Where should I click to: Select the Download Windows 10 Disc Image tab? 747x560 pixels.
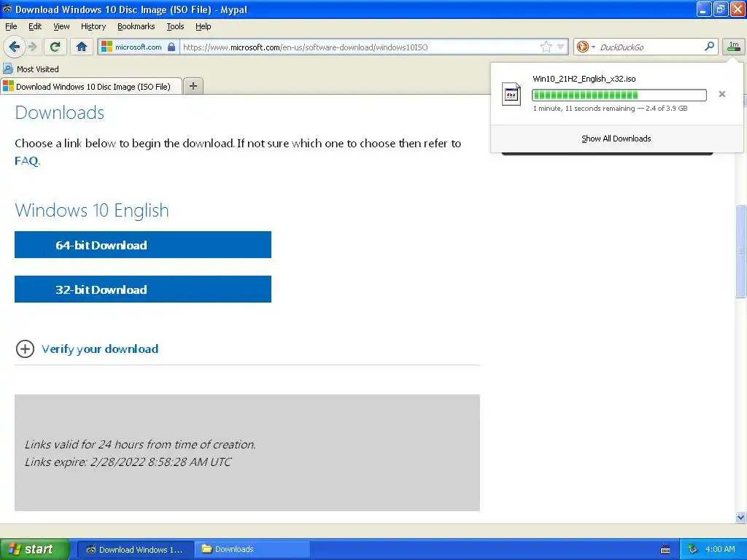click(91, 86)
